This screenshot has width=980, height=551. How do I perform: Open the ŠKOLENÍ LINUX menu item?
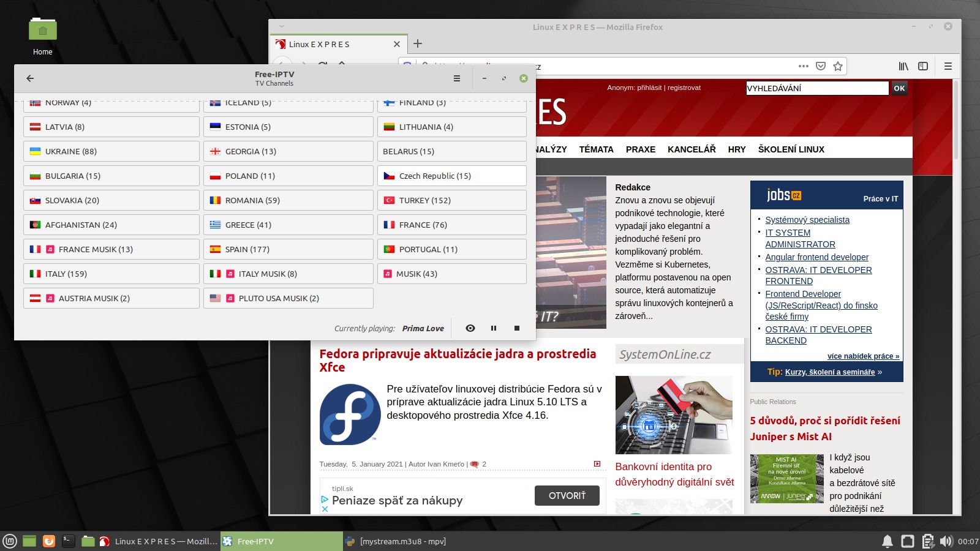(791, 149)
